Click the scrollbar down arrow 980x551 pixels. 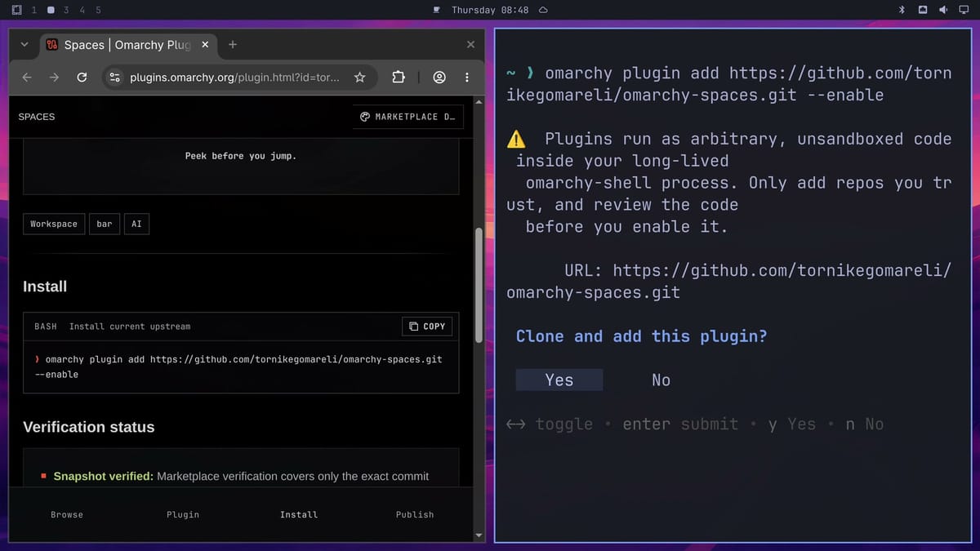479,535
